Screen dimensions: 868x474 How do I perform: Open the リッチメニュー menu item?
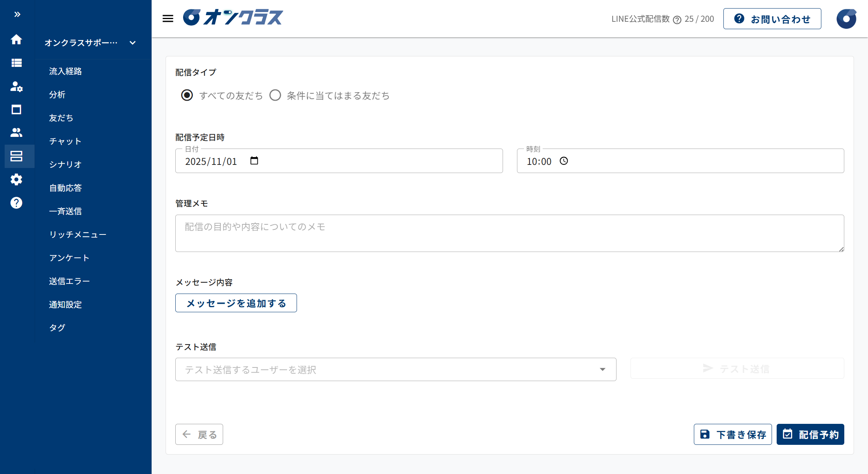(78, 234)
